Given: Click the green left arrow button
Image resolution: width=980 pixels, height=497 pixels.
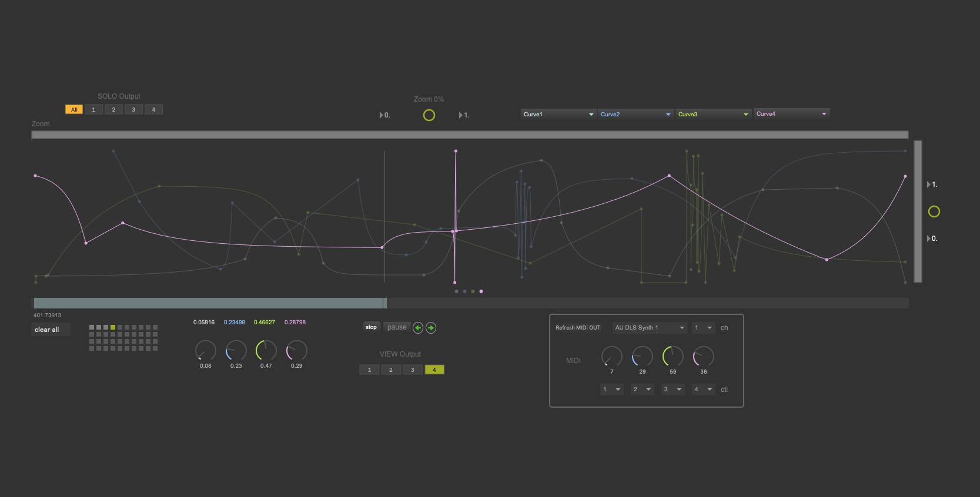Looking at the screenshot, I should tap(418, 328).
